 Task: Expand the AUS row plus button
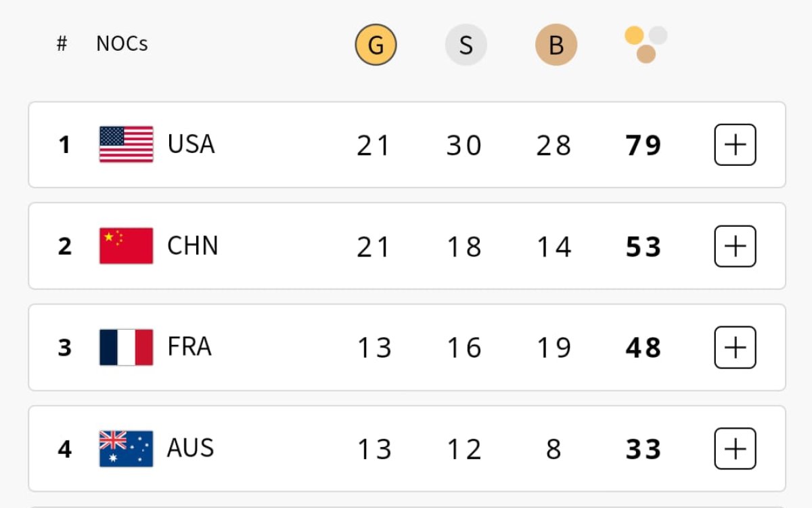735,449
